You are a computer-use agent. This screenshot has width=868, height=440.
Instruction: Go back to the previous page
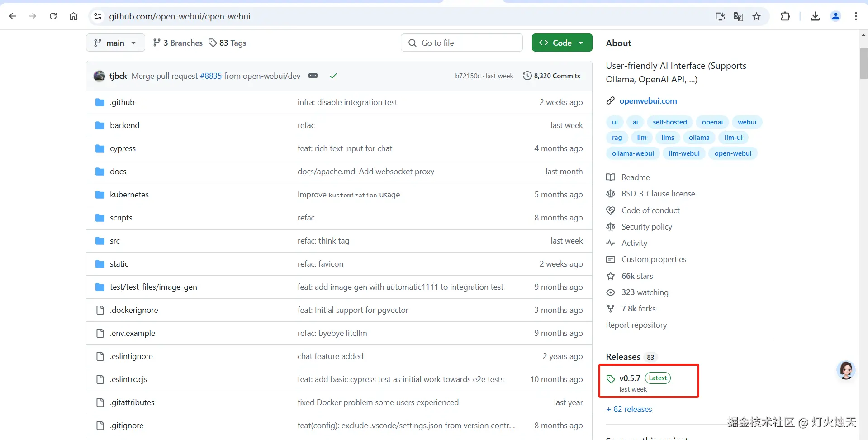click(13, 16)
